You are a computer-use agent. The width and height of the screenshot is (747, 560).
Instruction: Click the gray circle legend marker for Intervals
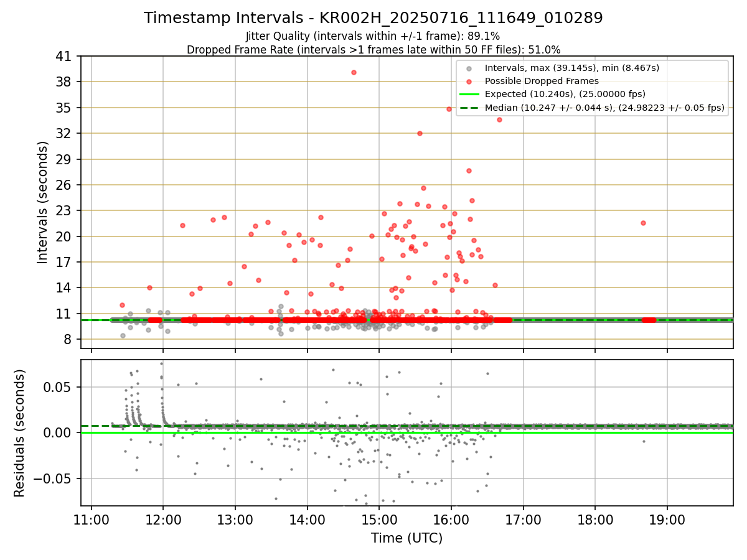(x=470, y=68)
